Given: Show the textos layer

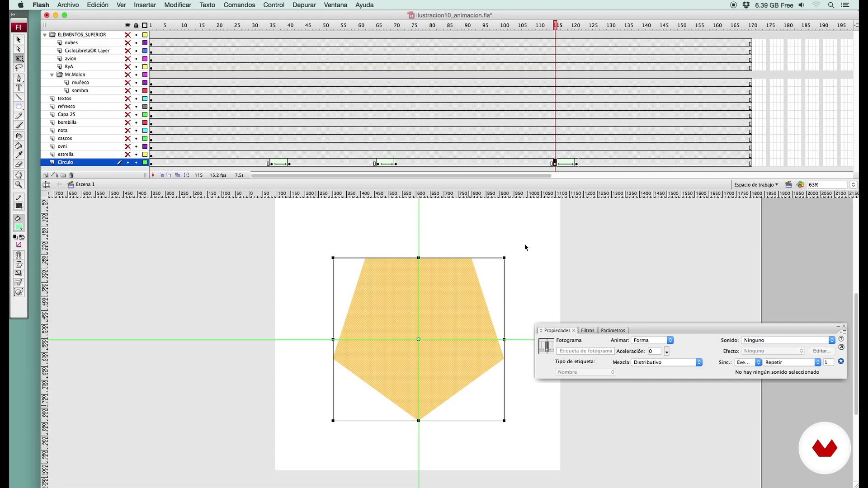Looking at the screenshot, I should click(128, 99).
